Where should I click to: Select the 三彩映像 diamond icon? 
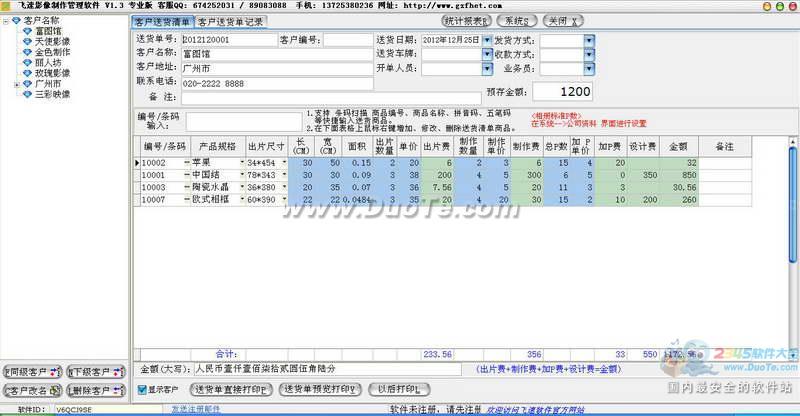(x=28, y=94)
